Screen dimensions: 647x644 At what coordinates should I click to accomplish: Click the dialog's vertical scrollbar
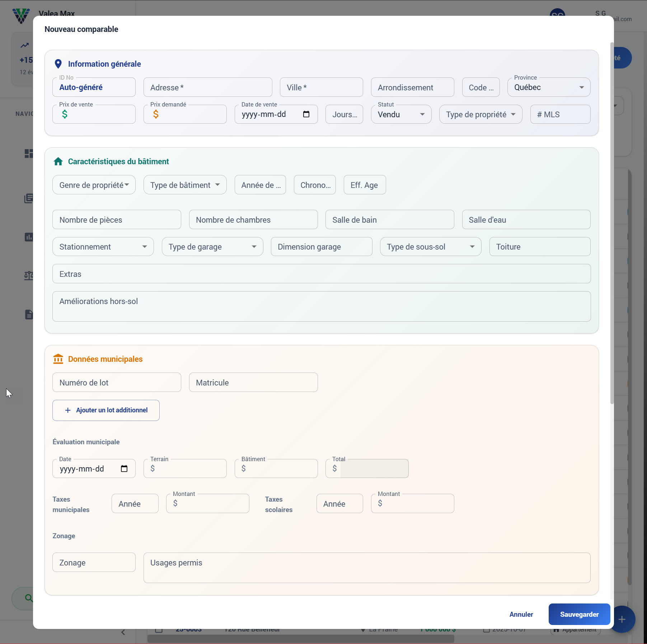pyautogui.click(x=612, y=222)
